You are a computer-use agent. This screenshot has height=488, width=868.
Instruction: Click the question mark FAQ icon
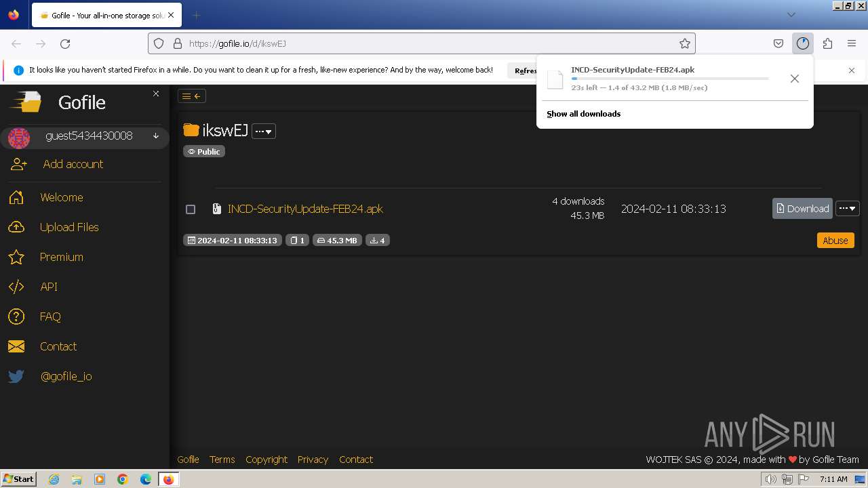pyautogui.click(x=16, y=317)
